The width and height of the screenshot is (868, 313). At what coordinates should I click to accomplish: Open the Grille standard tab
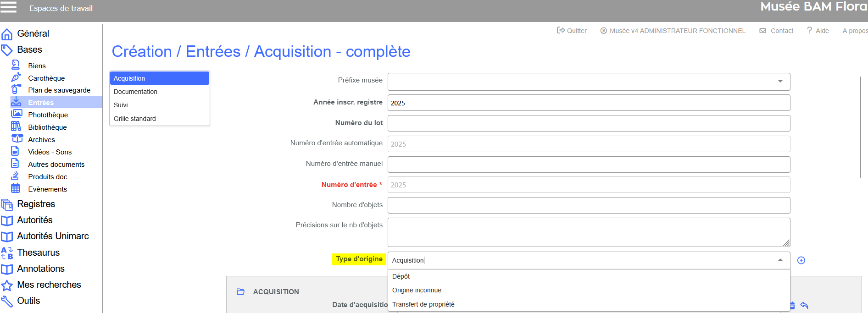[135, 119]
